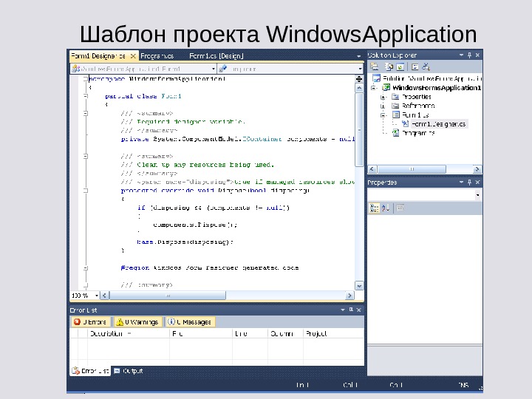Click the Properties icon in Solution Explorer toolbar
The image size is (532, 399).
[374, 66]
